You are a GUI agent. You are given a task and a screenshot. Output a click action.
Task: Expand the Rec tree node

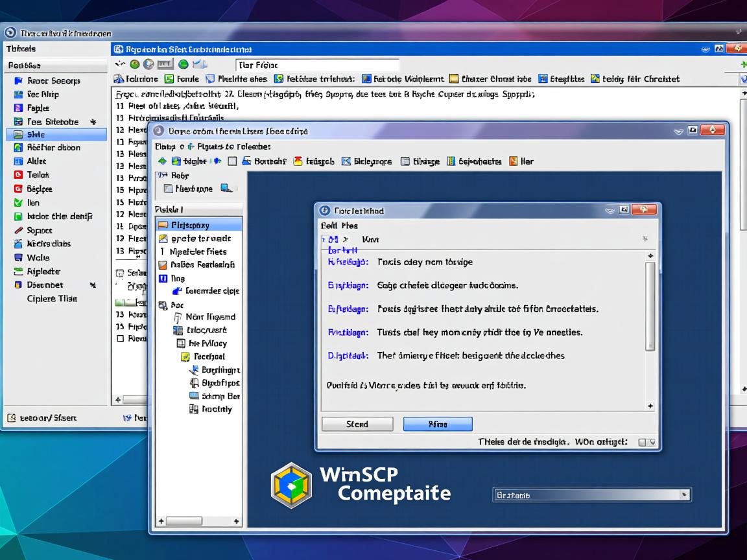pos(163,305)
